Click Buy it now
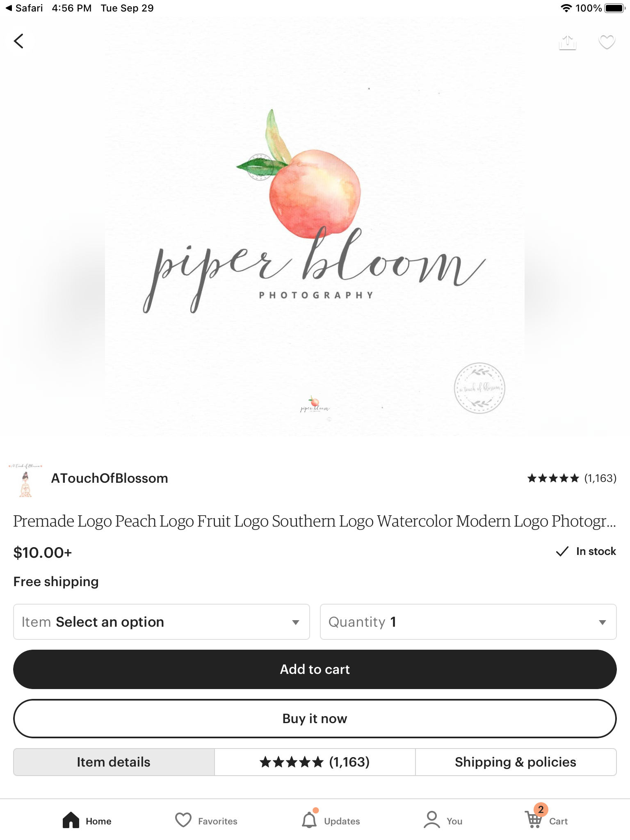Image resolution: width=630 pixels, height=840 pixels. pos(315,719)
